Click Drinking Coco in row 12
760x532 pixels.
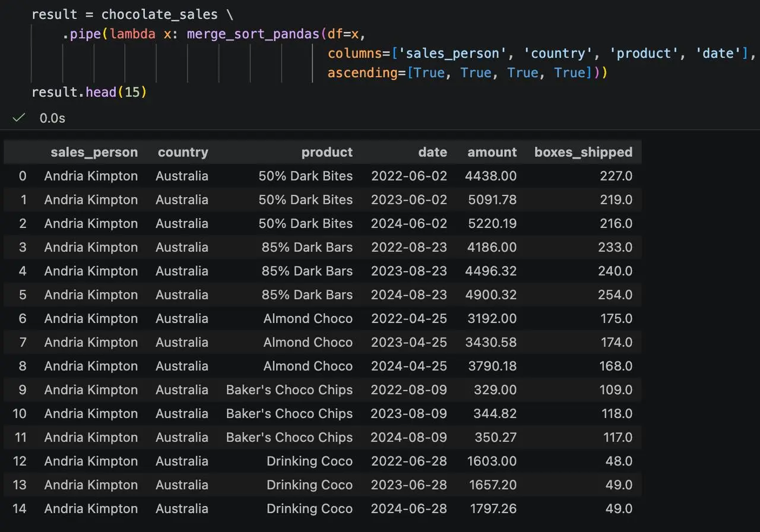pos(309,461)
